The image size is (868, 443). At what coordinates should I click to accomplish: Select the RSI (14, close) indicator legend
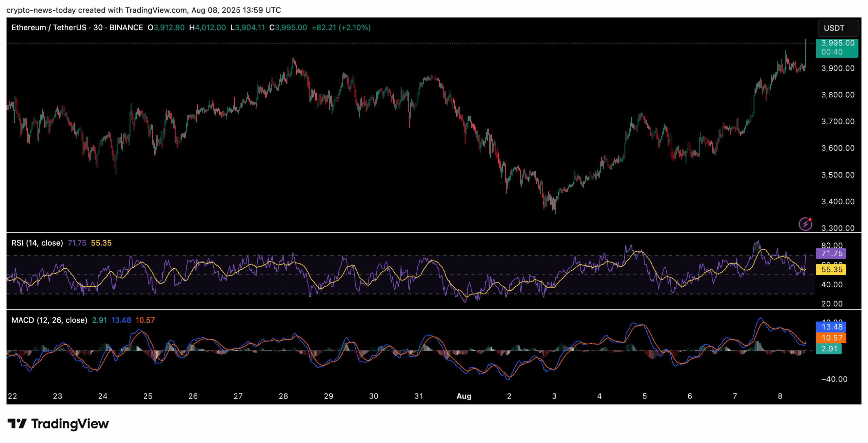coord(37,243)
